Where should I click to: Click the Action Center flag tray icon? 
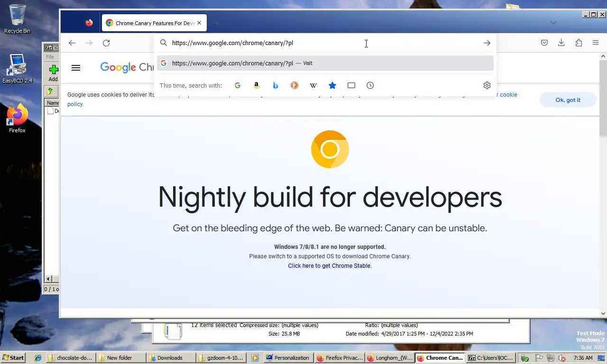point(539,358)
